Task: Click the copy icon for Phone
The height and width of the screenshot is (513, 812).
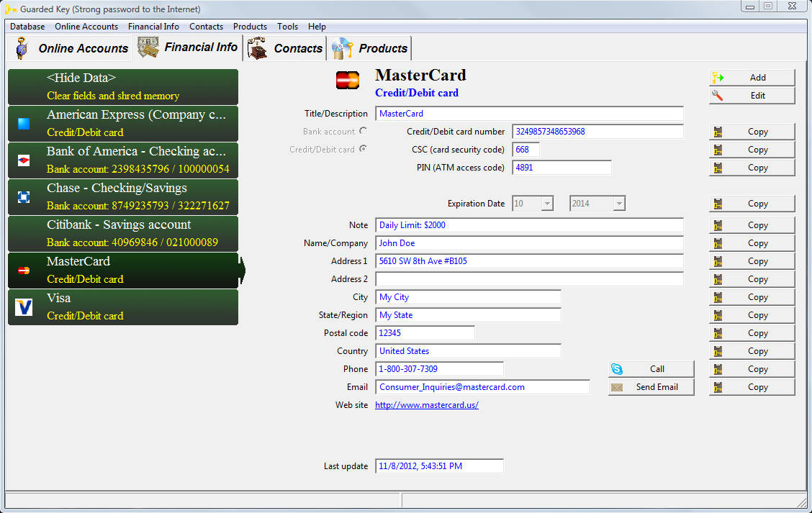Action: [718, 369]
